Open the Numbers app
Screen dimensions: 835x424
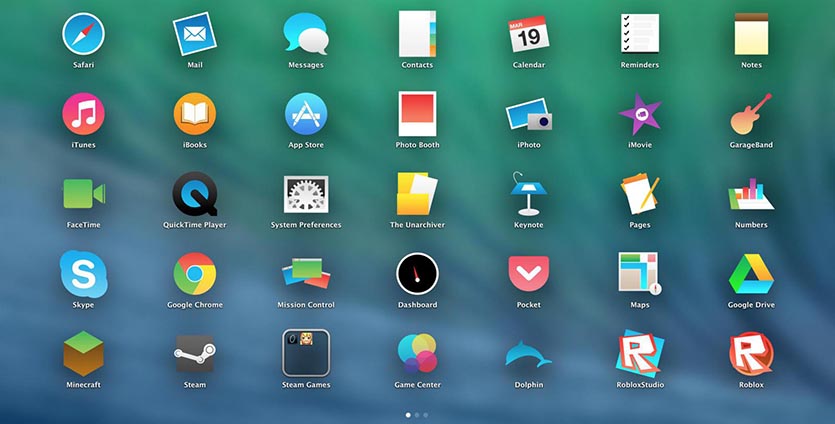751,194
